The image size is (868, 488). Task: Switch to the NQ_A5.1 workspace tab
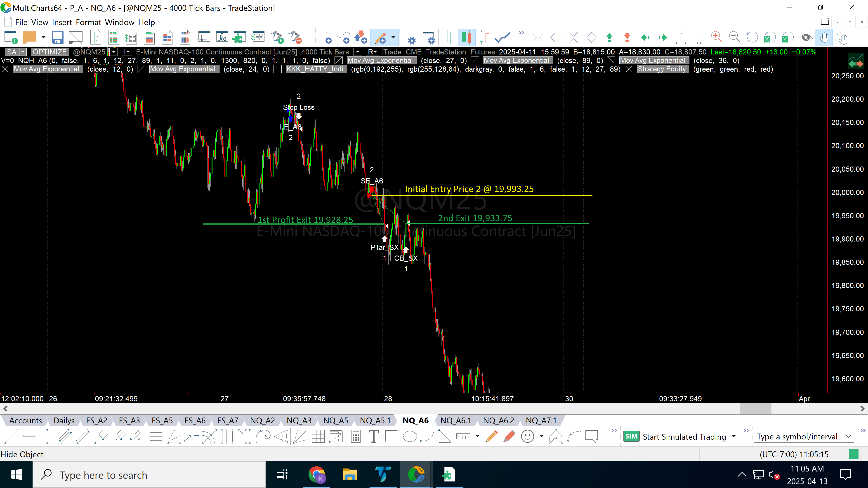[x=375, y=420]
